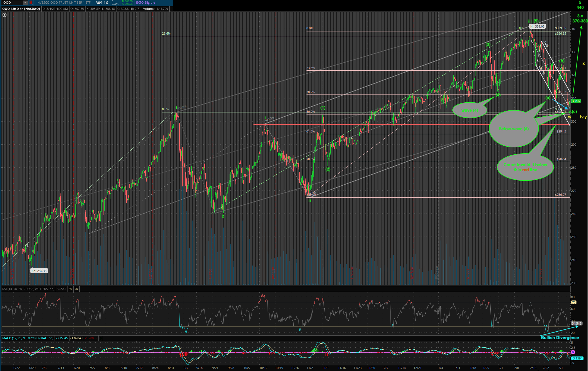The width and height of the screenshot is (588, 371).
Task: Click the $339.05 Fibonacci level label
Action: click(x=560, y=28)
